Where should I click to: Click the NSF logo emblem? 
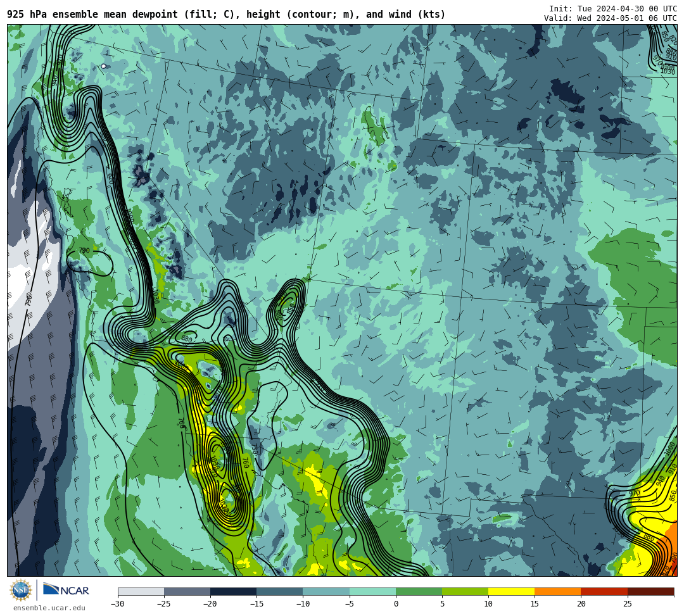click(x=21, y=590)
